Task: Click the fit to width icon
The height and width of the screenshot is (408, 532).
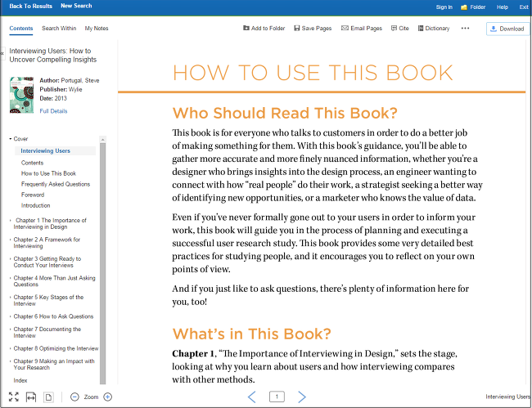Action: [31, 397]
